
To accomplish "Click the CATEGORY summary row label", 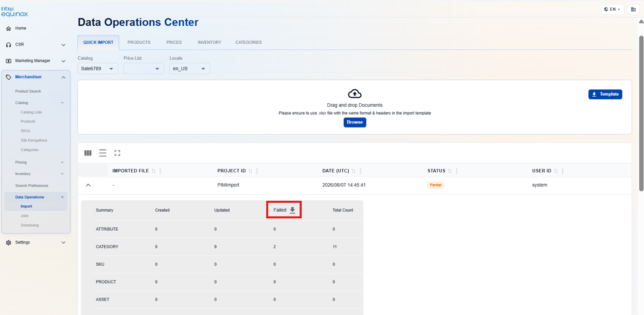I will coord(107,247).
